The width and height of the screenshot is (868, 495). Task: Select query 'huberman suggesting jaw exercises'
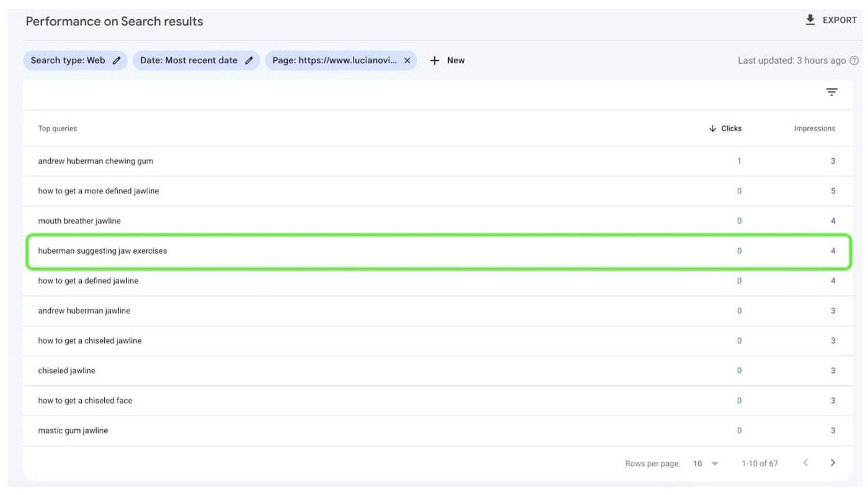pyautogui.click(x=102, y=251)
